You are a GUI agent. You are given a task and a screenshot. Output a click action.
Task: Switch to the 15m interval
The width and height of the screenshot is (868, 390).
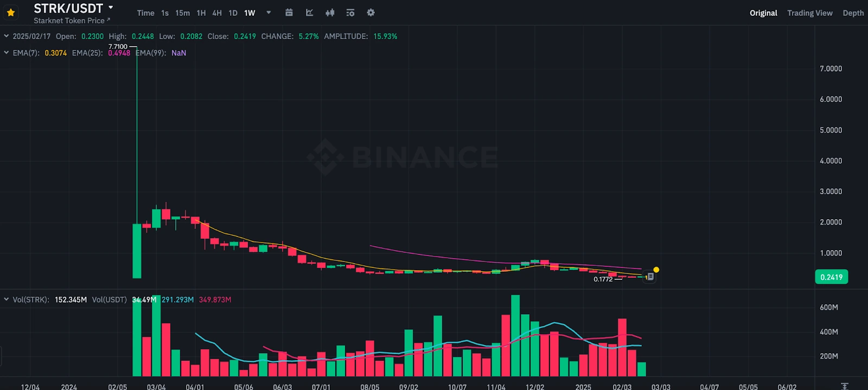pyautogui.click(x=182, y=13)
